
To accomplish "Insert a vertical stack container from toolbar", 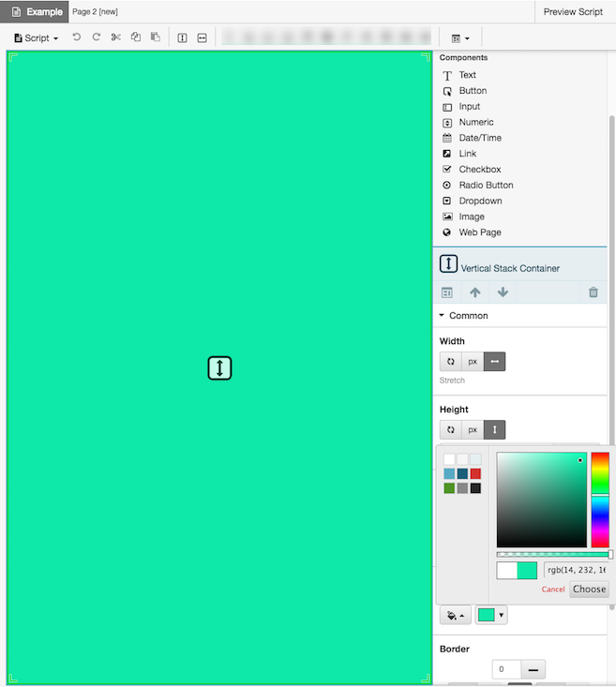I will pos(183,38).
